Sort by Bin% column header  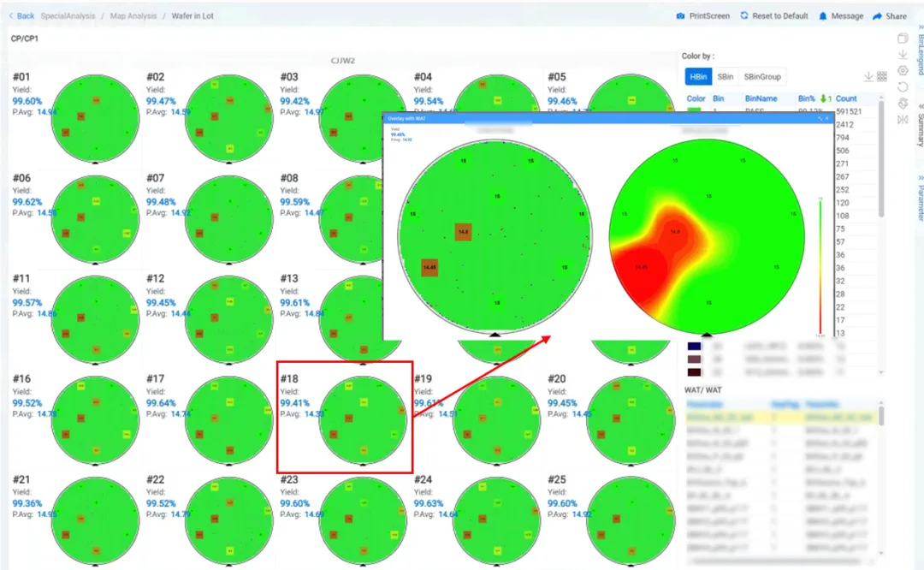click(806, 98)
